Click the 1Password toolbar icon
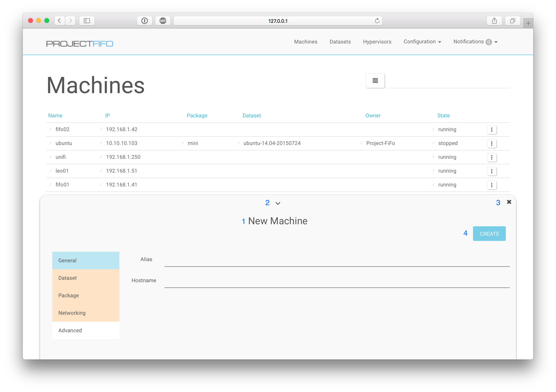 tap(145, 21)
